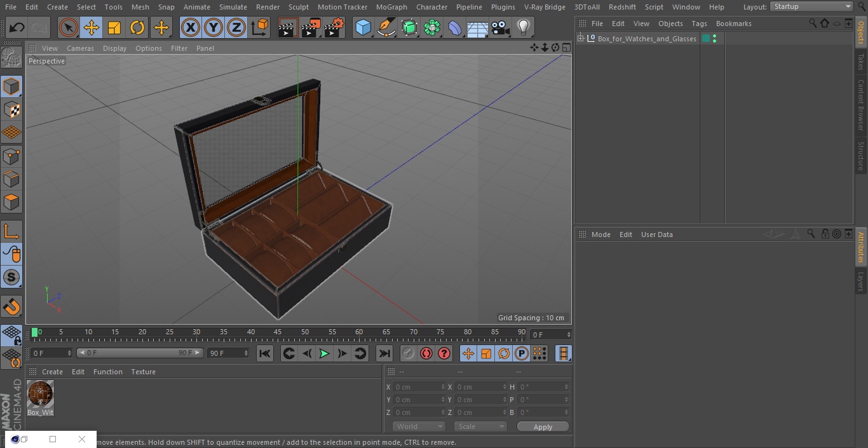This screenshot has height=448, width=868.
Task: Click frame 45 on the timeline ruler
Action: click(x=278, y=332)
